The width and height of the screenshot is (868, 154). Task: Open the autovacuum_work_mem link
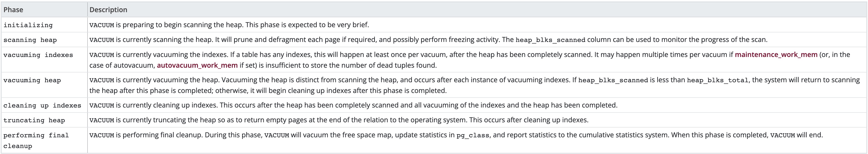(x=197, y=66)
